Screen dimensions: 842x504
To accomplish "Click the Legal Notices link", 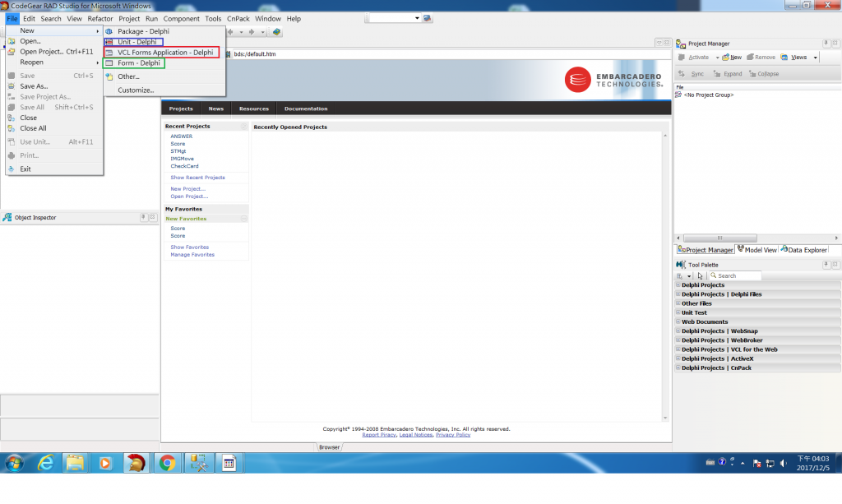I will 415,435.
